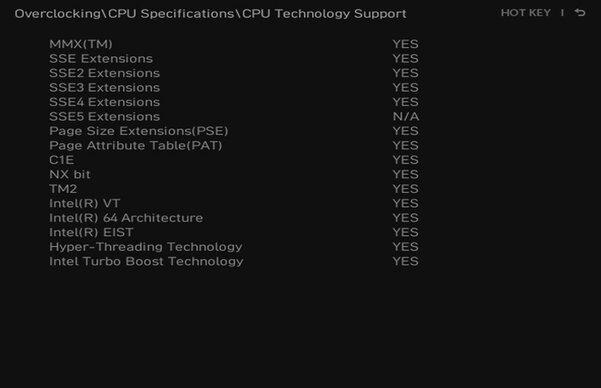601x388 pixels.
Task: Click the SSE5 Extensions N/A value
Action: tap(406, 117)
